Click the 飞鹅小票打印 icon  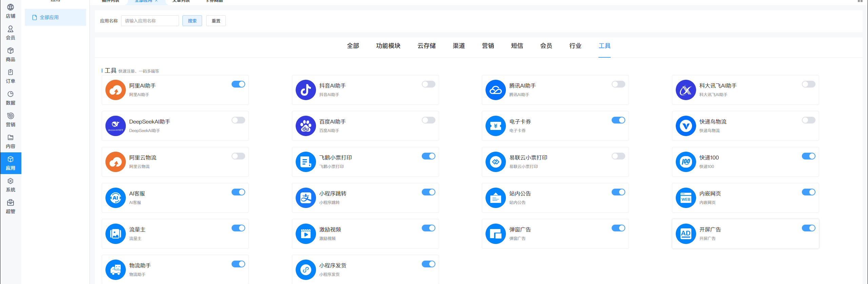pyautogui.click(x=306, y=162)
